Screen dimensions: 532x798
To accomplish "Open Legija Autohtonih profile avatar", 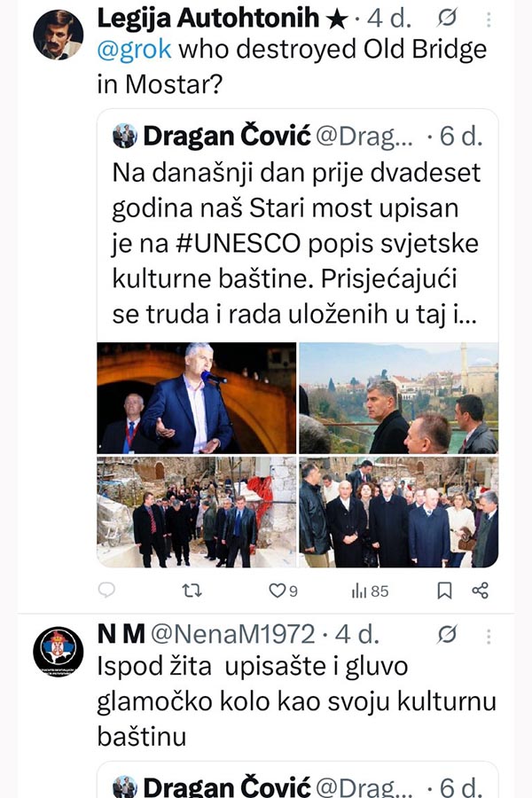I will 58,35.
